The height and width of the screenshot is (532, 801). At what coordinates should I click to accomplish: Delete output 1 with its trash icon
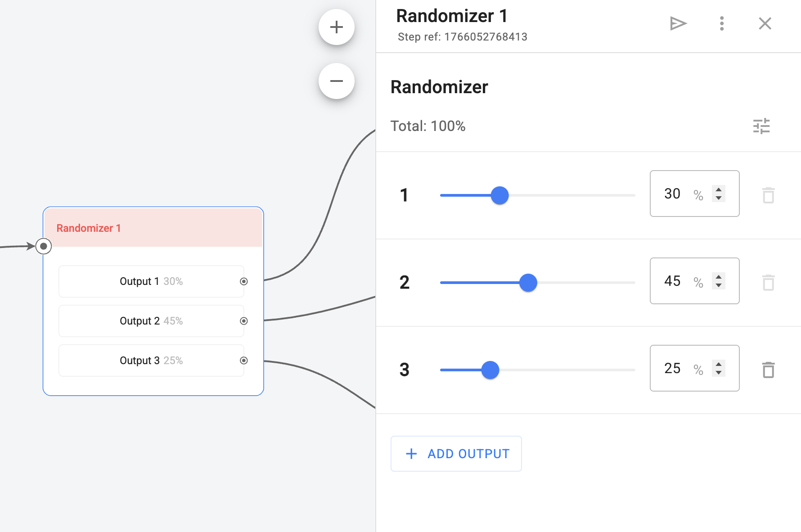pyautogui.click(x=769, y=195)
